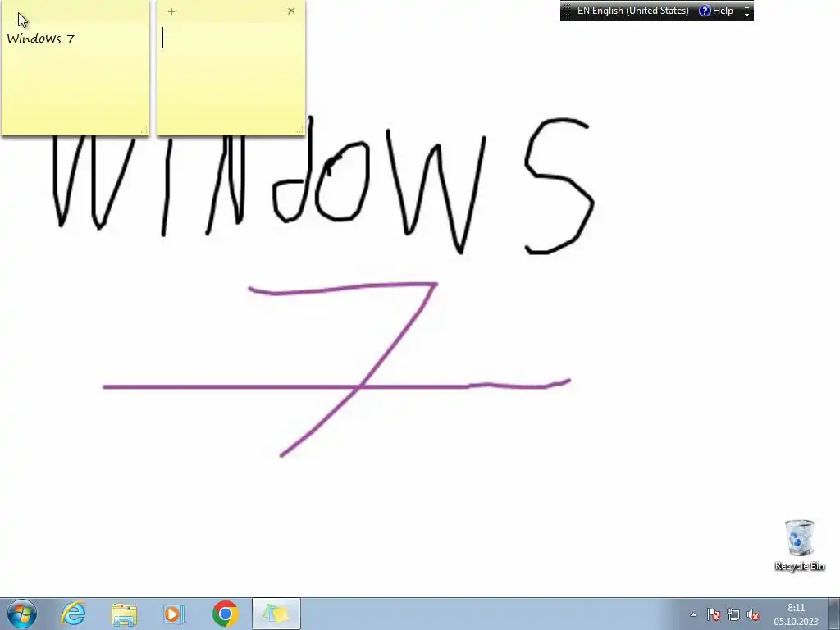Click the Show desktop strip
840x630 pixels.
(x=834, y=614)
